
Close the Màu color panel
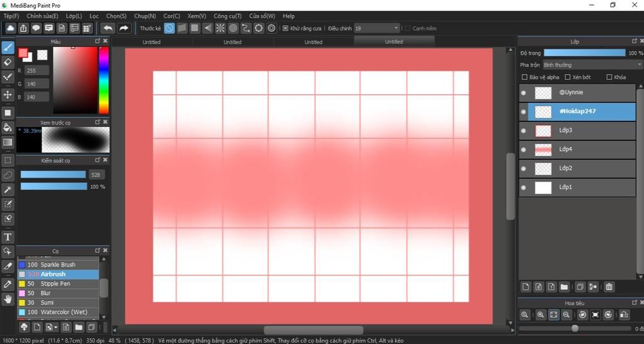pos(105,41)
